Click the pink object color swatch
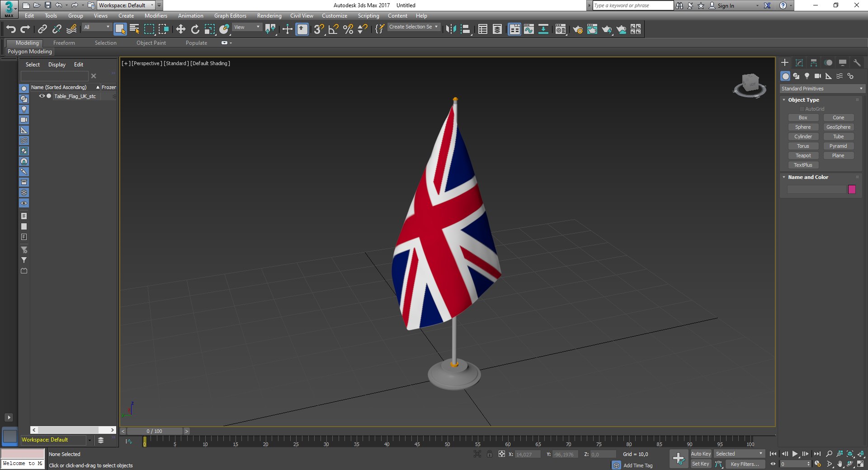Viewport: 868px width, 470px height. [852, 189]
